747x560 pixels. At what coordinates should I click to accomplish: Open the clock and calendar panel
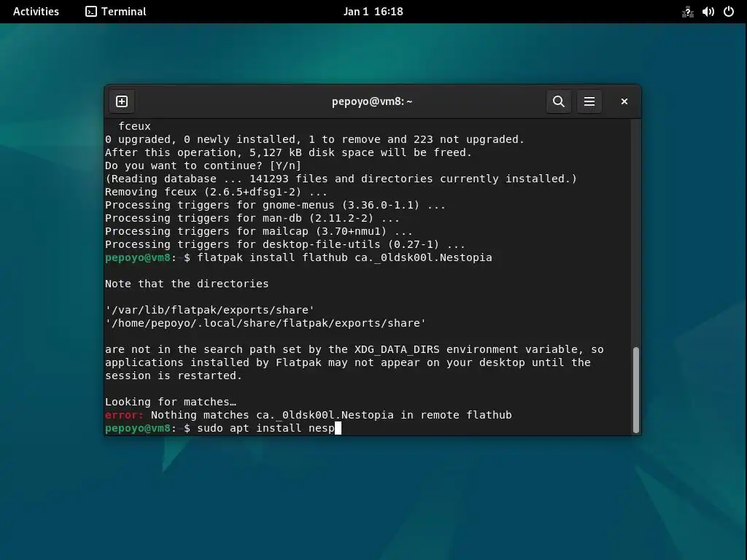click(373, 12)
